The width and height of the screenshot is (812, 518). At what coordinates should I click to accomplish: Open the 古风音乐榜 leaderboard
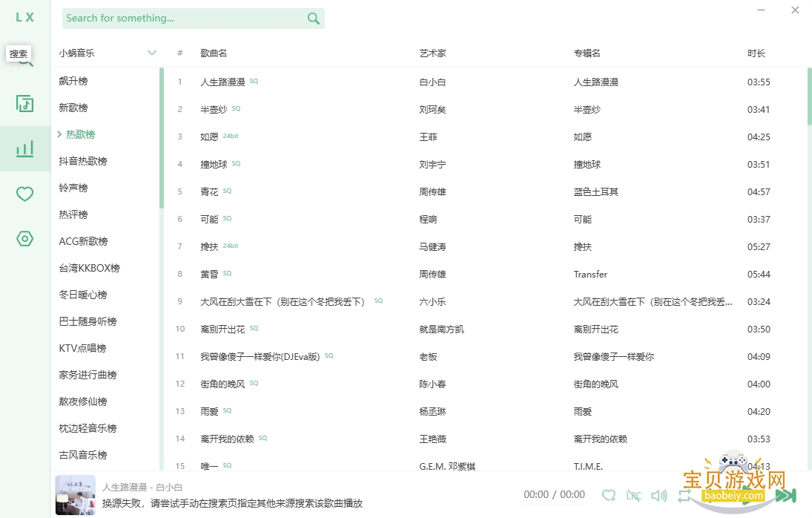point(83,456)
